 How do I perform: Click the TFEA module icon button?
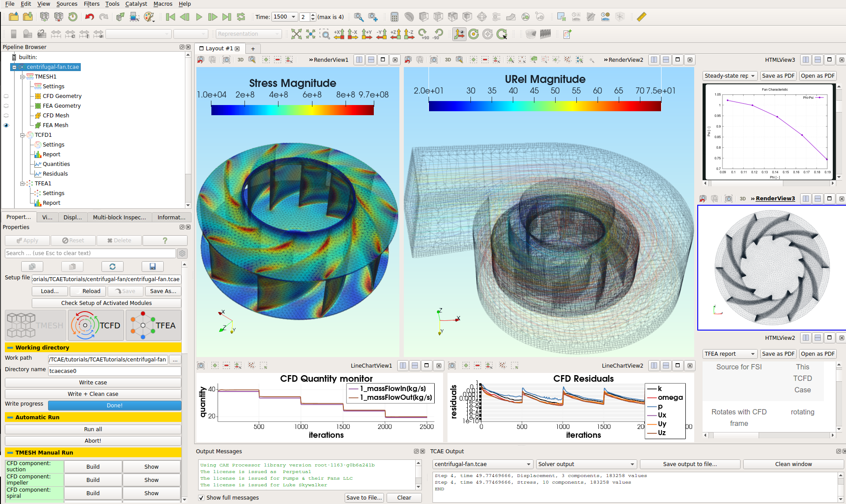coord(153,325)
